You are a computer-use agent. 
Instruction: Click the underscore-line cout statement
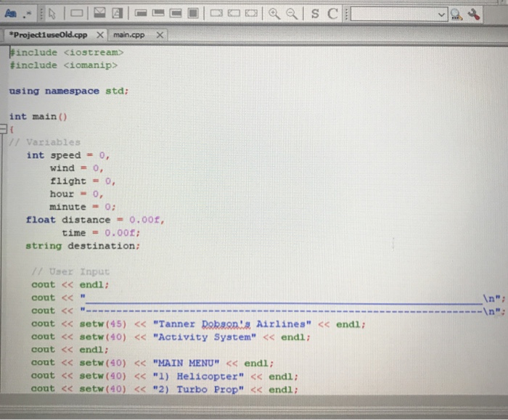point(268,298)
